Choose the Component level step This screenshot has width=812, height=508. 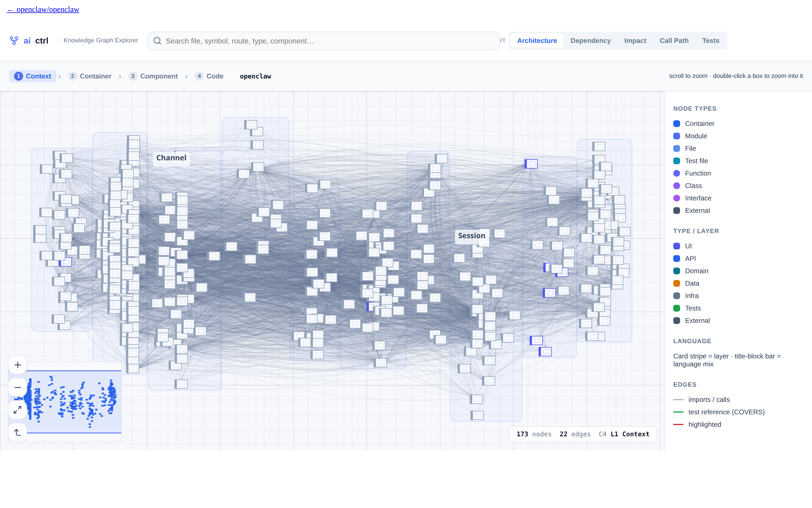coord(153,76)
